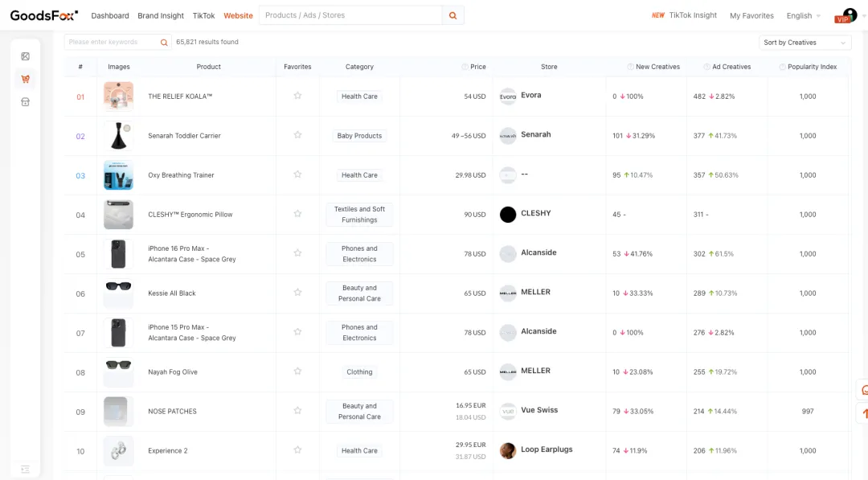This screenshot has height=480, width=868.
Task: Open the Experience 2 earplugs thumbnail
Action: [x=118, y=451]
